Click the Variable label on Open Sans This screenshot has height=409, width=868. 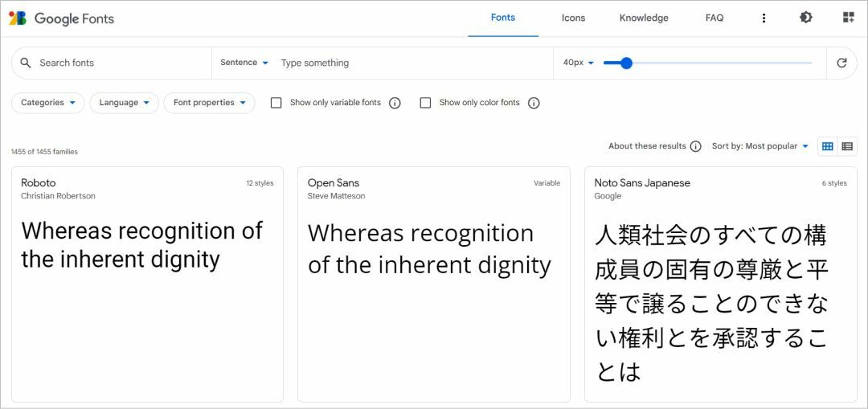(547, 183)
